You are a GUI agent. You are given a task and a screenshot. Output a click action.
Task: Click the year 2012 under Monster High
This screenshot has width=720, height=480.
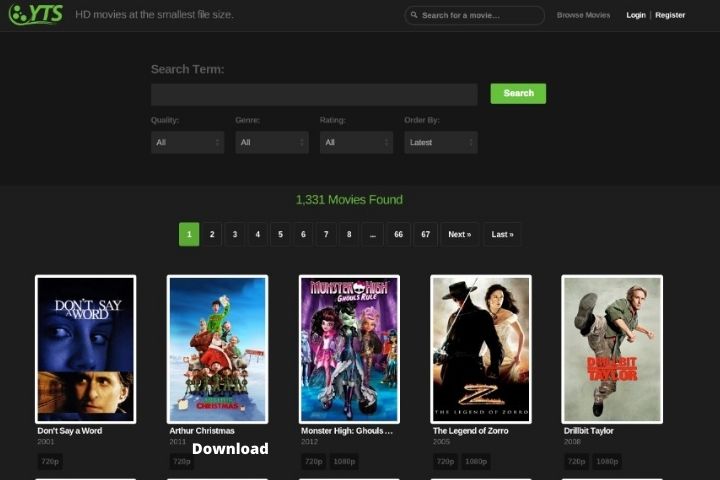coord(309,441)
